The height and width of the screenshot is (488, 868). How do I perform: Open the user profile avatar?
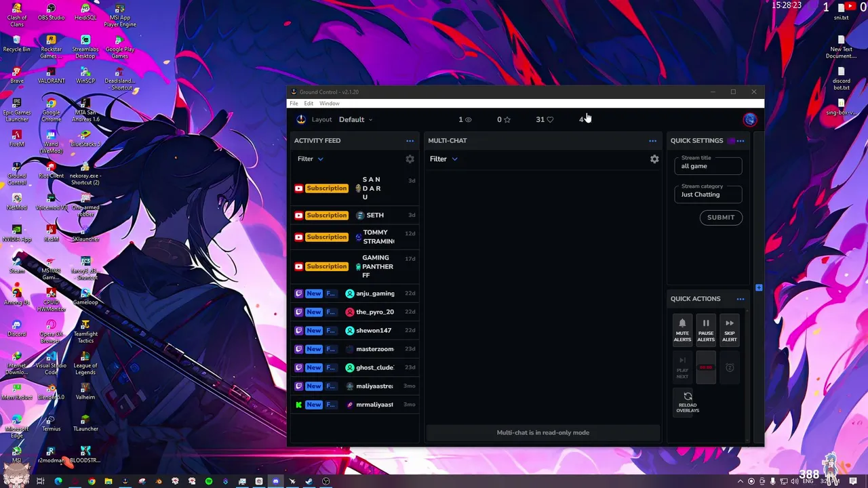[x=749, y=120]
